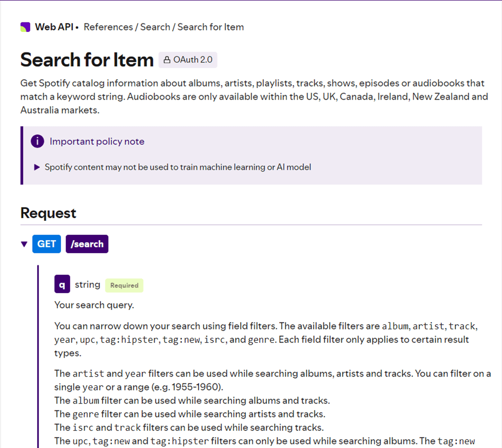Click the line starting 'The genre filter'
The height and width of the screenshot is (448, 502).
(190, 414)
